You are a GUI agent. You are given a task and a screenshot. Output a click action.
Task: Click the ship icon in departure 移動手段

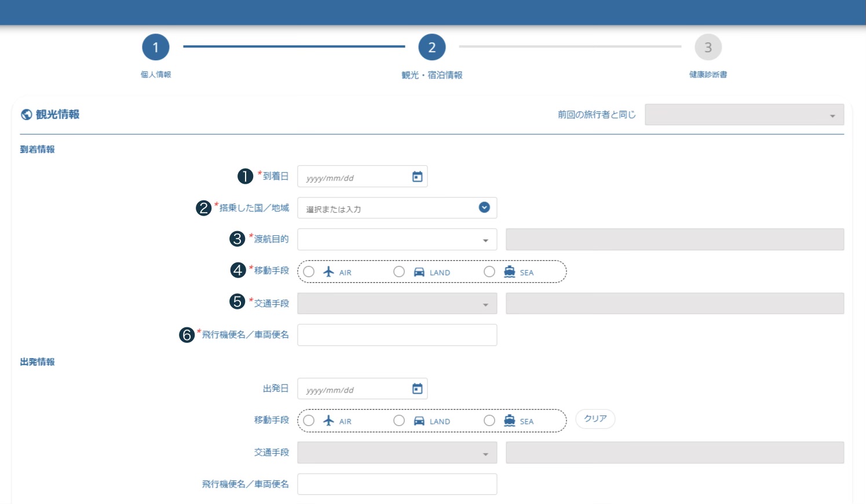509,421
